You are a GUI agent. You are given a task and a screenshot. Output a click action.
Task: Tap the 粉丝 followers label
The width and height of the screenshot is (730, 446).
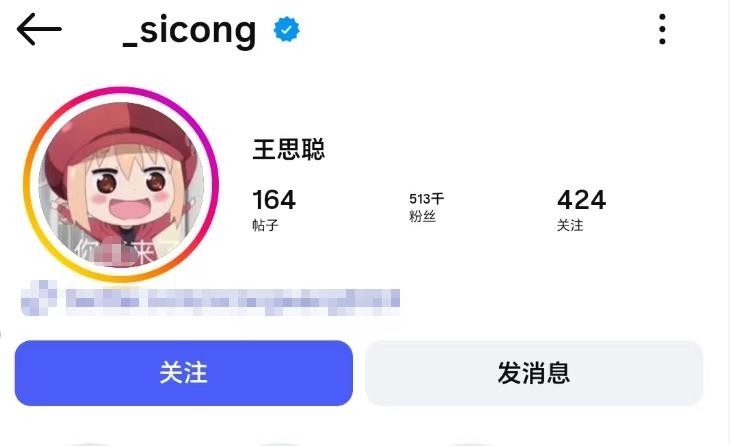tap(422, 216)
